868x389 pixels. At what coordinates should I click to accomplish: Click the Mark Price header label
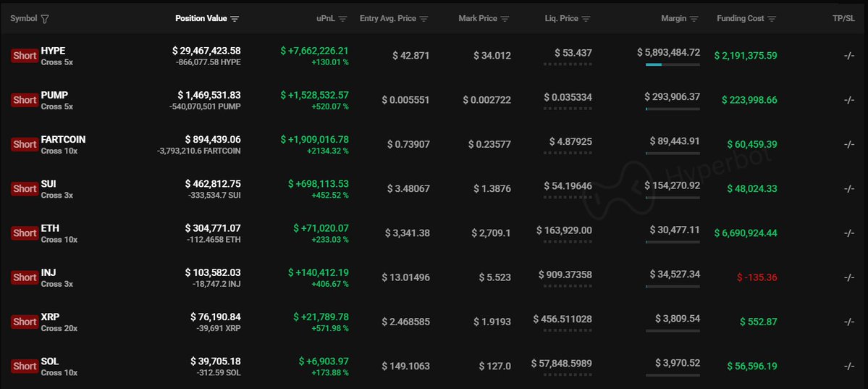(x=478, y=18)
